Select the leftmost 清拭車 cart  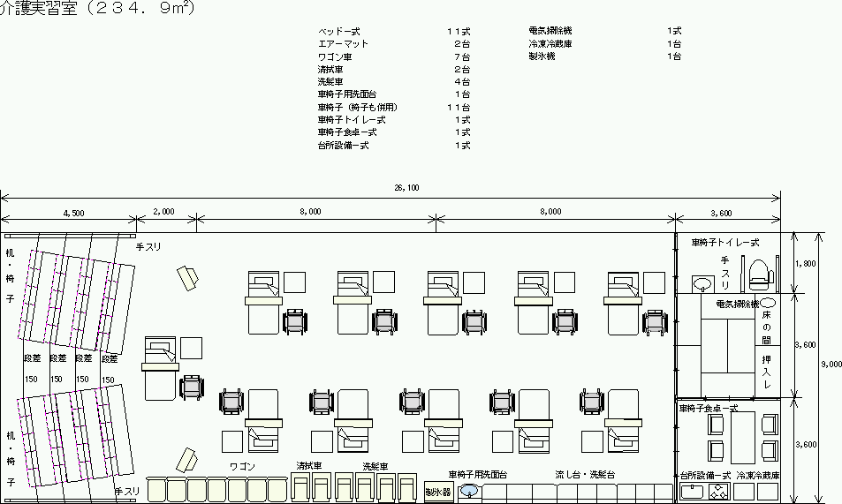coord(300,488)
